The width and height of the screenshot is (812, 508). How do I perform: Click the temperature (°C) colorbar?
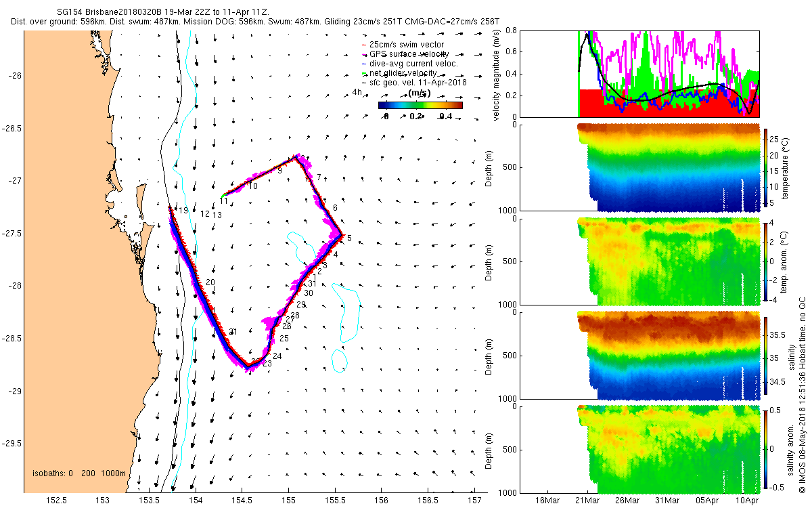[767, 168]
